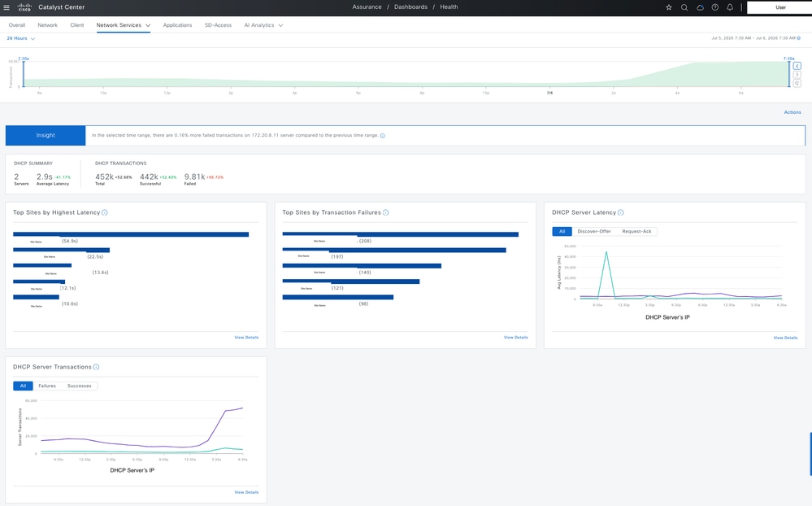
Task: Click the vertical scrollbar thumb at right edge
Action: pyautogui.click(x=810, y=454)
